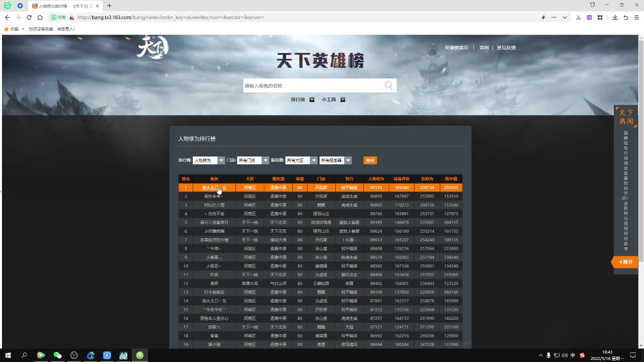Expand the address bar chevron dropdown
The width and height of the screenshot is (644, 362).
565,17
